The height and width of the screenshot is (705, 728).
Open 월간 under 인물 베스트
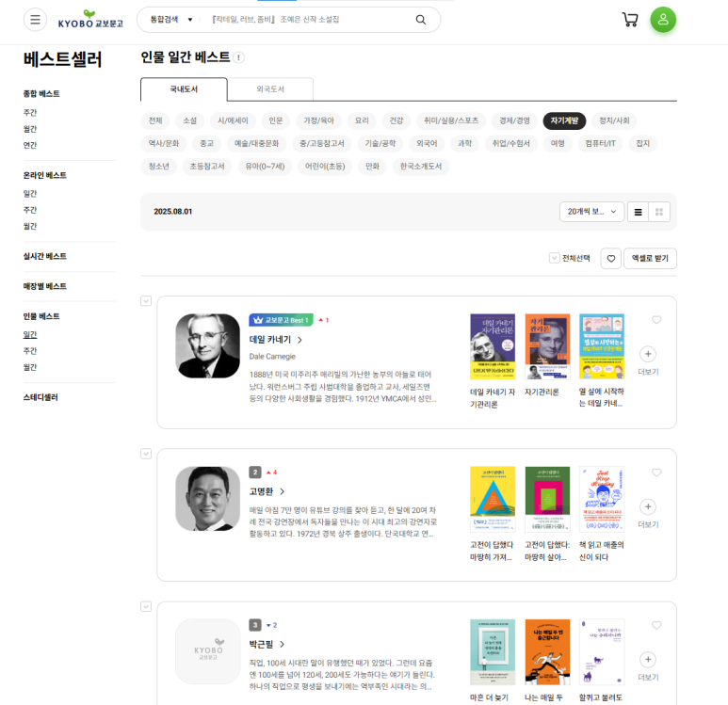click(x=30, y=367)
